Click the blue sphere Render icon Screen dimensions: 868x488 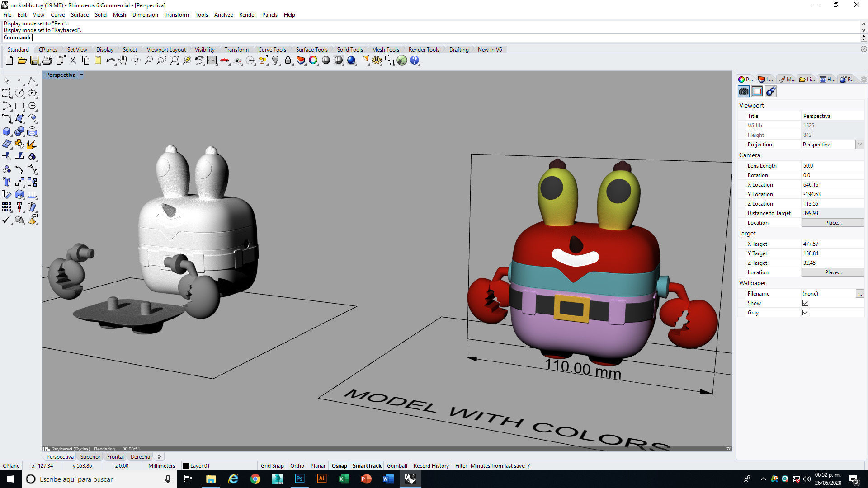click(x=351, y=60)
